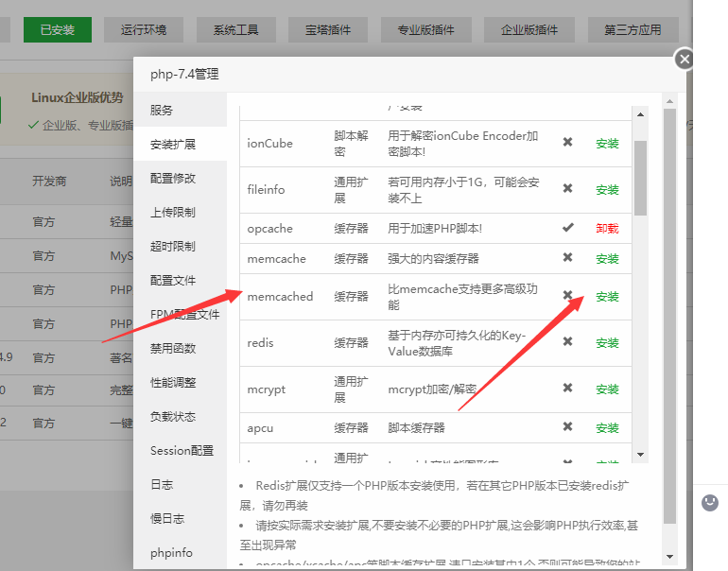
Task: Open the 配置修改 sidebar tab
Action: coord(181,179)
